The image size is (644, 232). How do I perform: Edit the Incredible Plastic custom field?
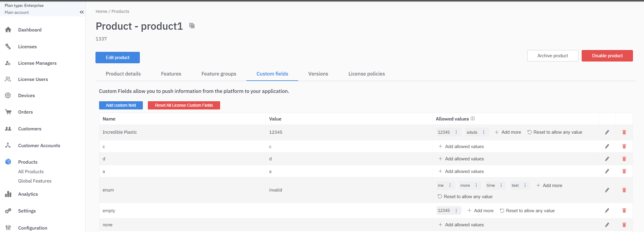click(x=607, y=132)
